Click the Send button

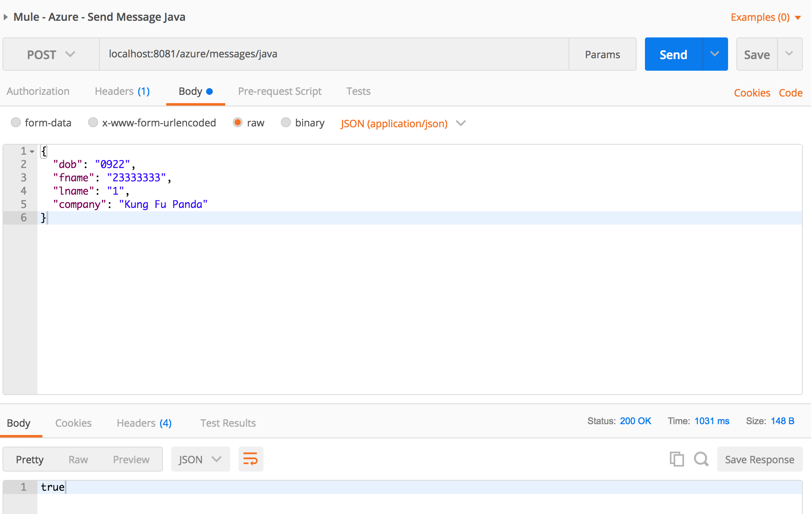[673, 54]
